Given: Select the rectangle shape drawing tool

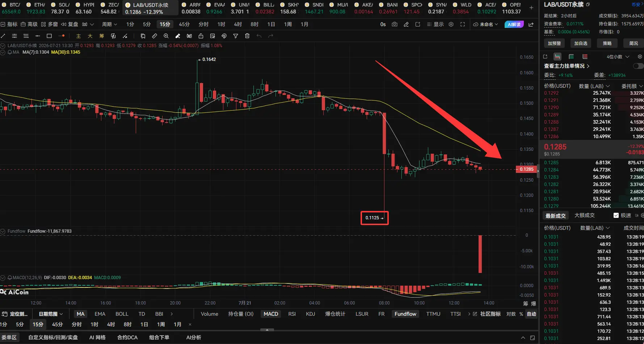Looking at the screenshot, I should (49, 36).
